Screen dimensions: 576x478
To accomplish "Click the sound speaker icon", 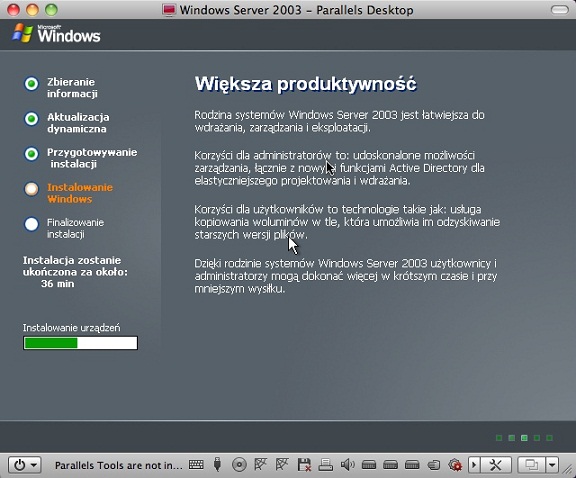I will point(347,465).
